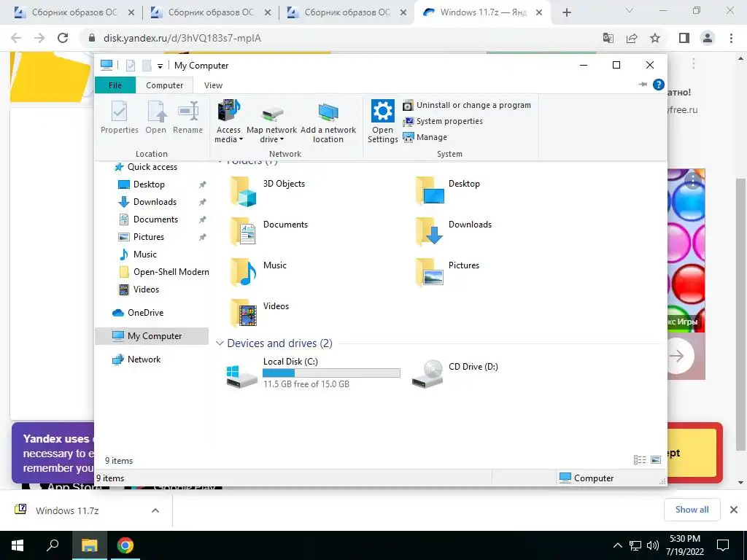747x560 pixels.
Task: Switch to the Windows 11.7z Yandex tab
Action: pos(484,12)
